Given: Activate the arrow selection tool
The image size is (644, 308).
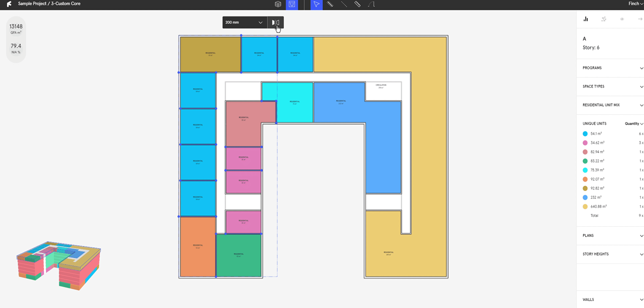Looking at the screenshot, I should click(x=316, y=4).
